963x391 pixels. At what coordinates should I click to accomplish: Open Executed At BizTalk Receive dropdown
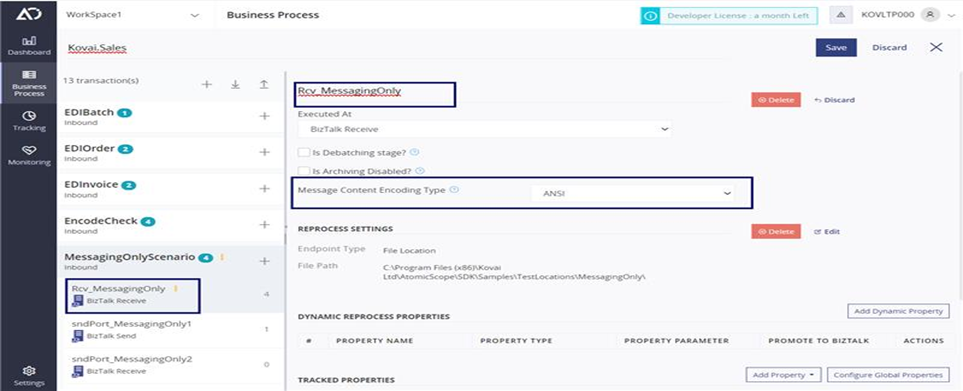(484, 130)
